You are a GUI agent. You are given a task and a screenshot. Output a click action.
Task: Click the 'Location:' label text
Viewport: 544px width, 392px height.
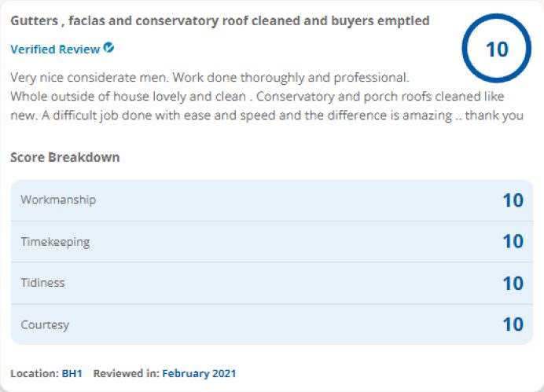click(35, 373)
